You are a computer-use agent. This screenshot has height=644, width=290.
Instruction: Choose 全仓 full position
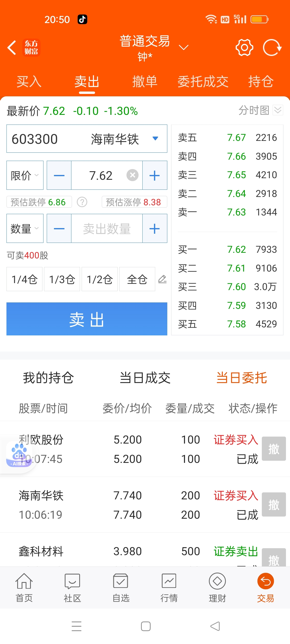tap(137, 279)
